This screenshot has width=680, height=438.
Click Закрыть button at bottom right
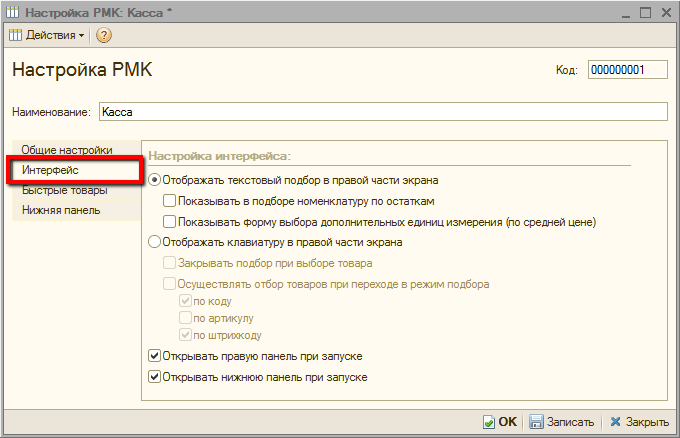pyautogui.click(x=638, y=422)
